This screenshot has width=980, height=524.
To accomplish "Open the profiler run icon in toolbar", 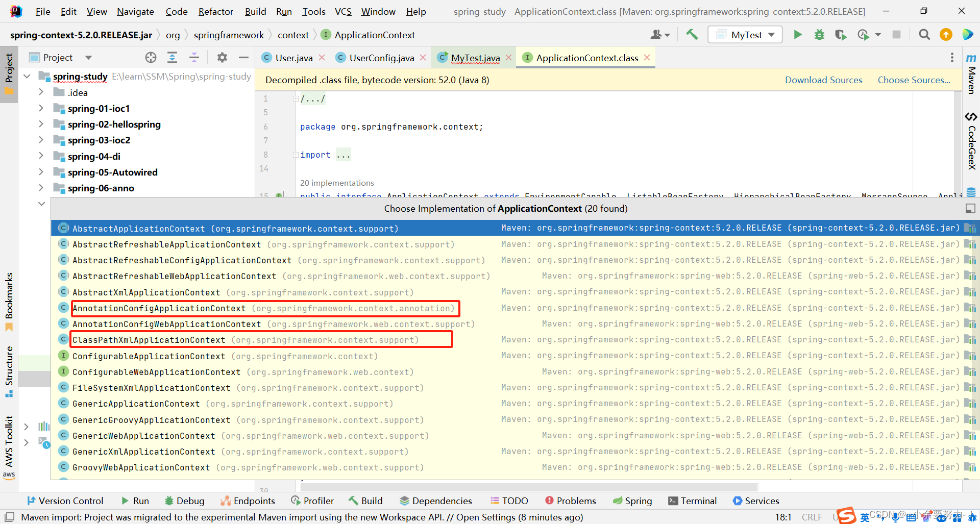I will [x=863, y=35].
